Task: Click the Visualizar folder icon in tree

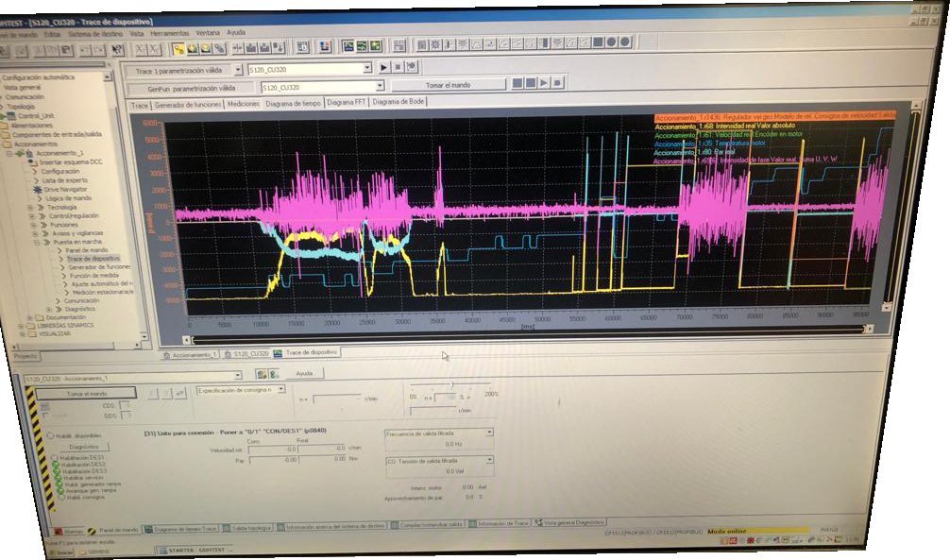Action: (x=33, y=334)
